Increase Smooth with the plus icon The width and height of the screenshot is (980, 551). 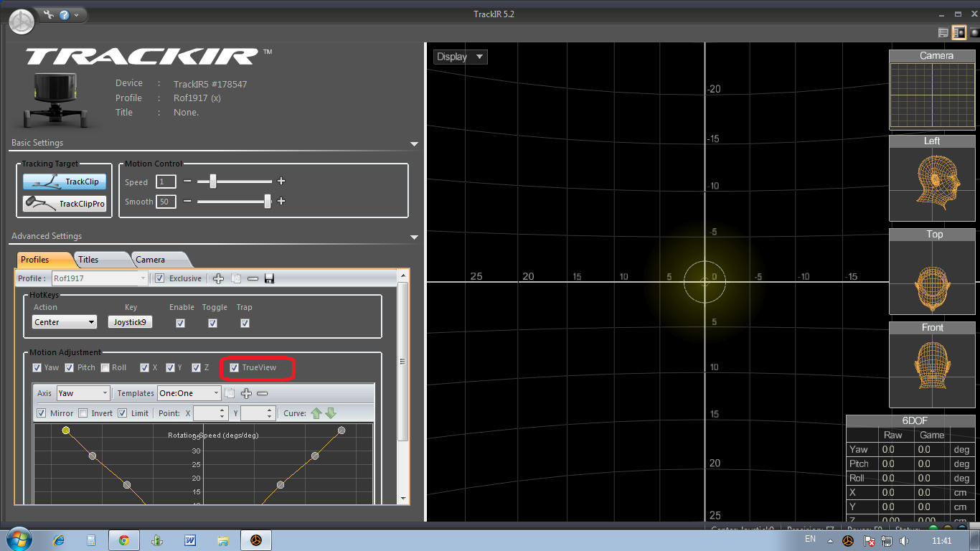pos(281,202)
